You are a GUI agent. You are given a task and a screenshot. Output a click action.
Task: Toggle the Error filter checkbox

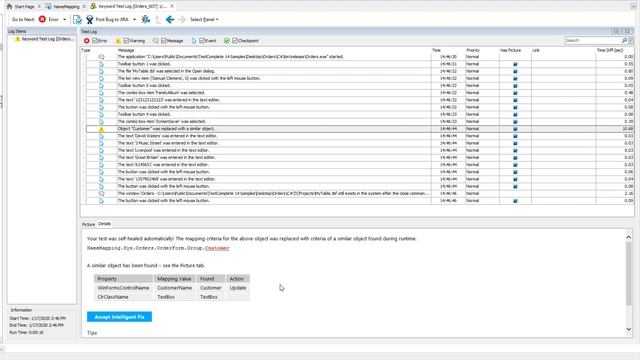coord(95,41)
